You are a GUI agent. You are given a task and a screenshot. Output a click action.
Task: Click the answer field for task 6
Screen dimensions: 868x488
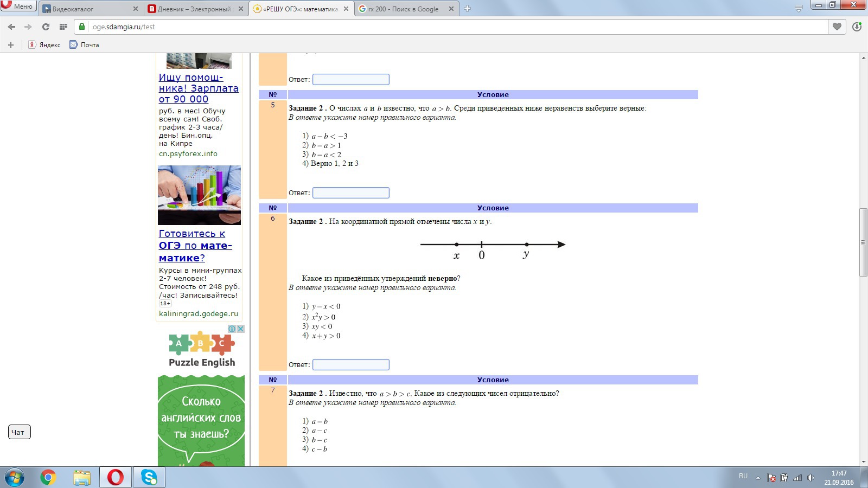350,364
